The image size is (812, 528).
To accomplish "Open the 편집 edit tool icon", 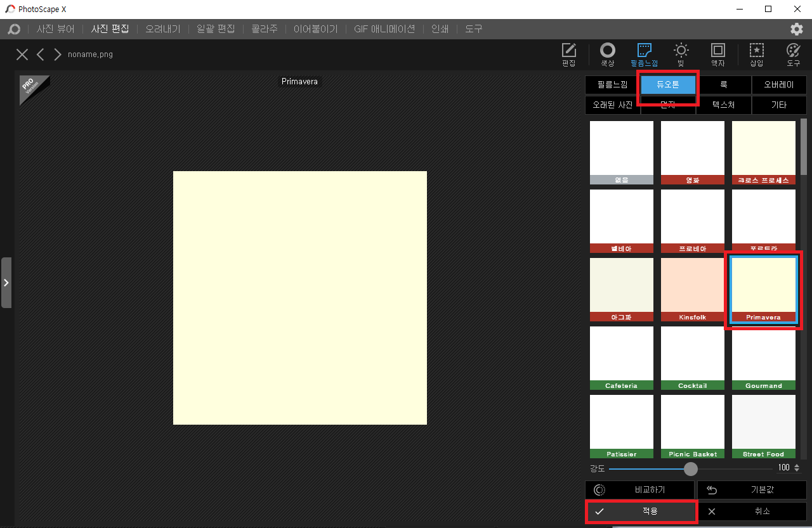I will pos(569,55).
